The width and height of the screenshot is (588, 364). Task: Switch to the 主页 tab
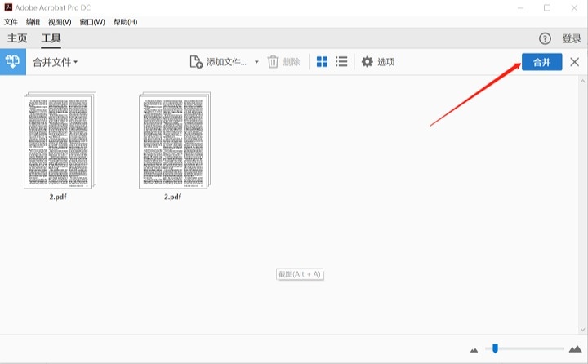[17, 38]
